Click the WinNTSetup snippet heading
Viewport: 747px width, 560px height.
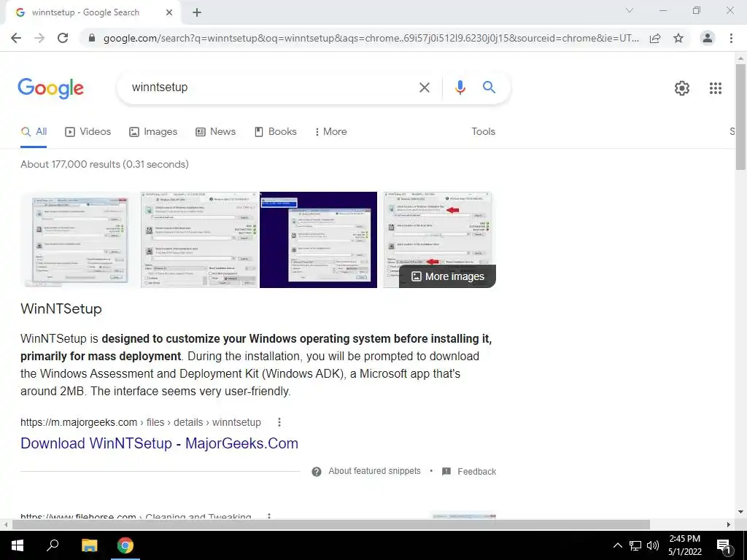click(x=61, y=309)
